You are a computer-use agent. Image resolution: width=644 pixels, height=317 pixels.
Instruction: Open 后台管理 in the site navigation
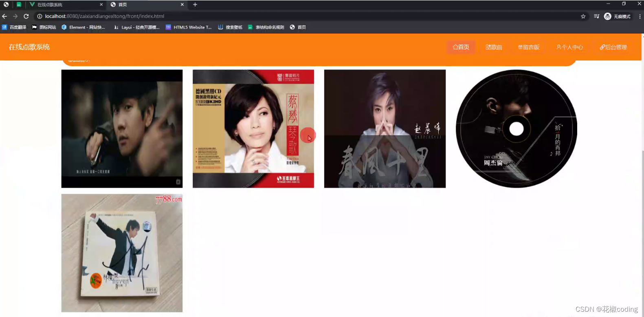[613, 47]
